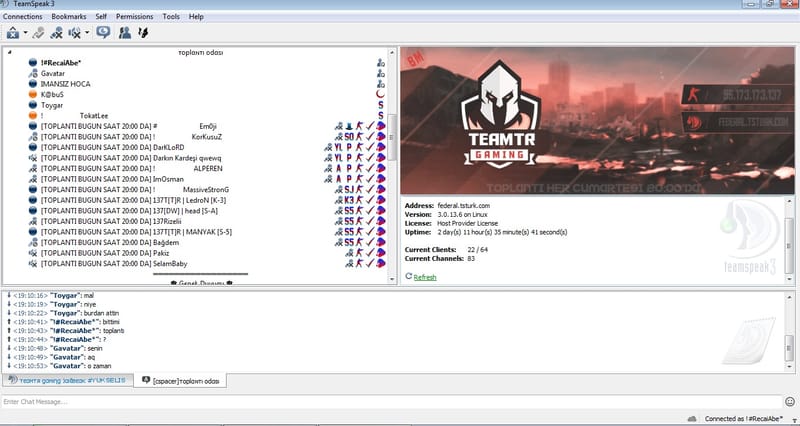Click the blue status orb of !#RecaiAbe*
This screenshot has width=800, height=426.
click(33, 63)
